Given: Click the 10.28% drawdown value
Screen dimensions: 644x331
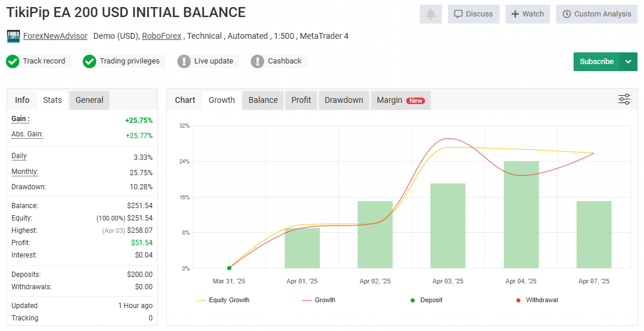Looking at the screenshot, I should click(x=141, y=187).
